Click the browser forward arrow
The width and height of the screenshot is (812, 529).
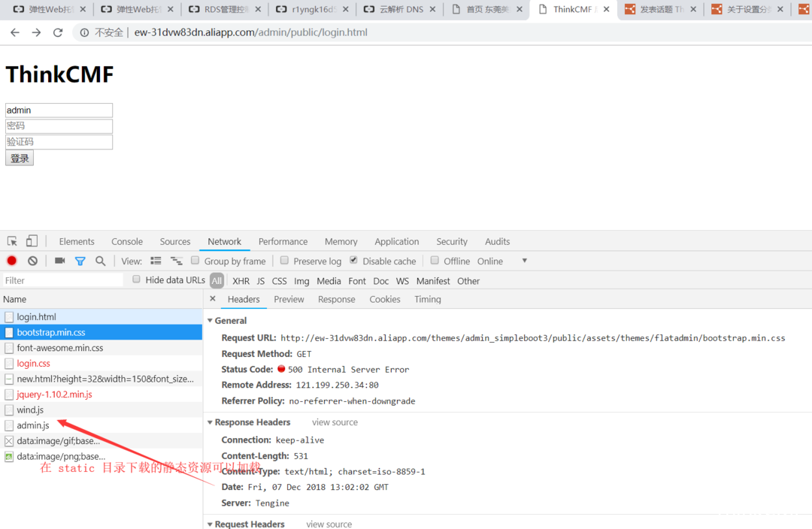(36, 32)
